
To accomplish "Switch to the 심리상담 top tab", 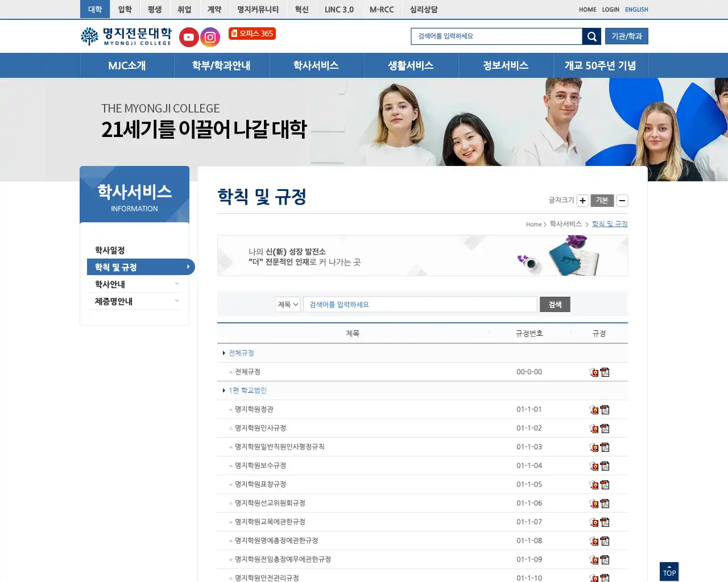I will pyautogui.click(x=424, y=10).
